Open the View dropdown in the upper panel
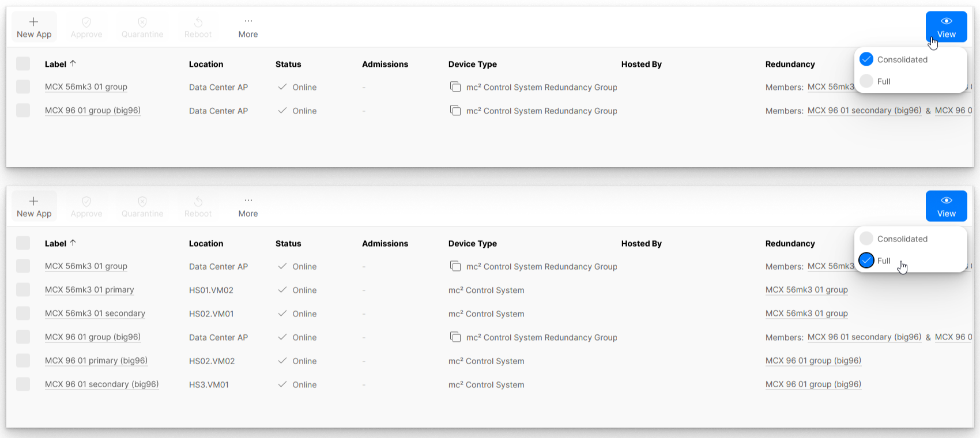The width and height of the screenshot is (980, 438). tap(946, 27)
